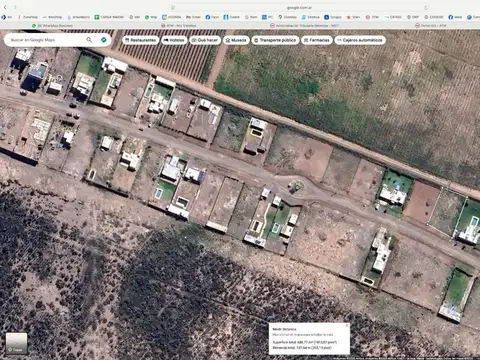Click the Distancia total measurement text
Image resolution: width=480 pixels, height=360 pixels.
302,348
